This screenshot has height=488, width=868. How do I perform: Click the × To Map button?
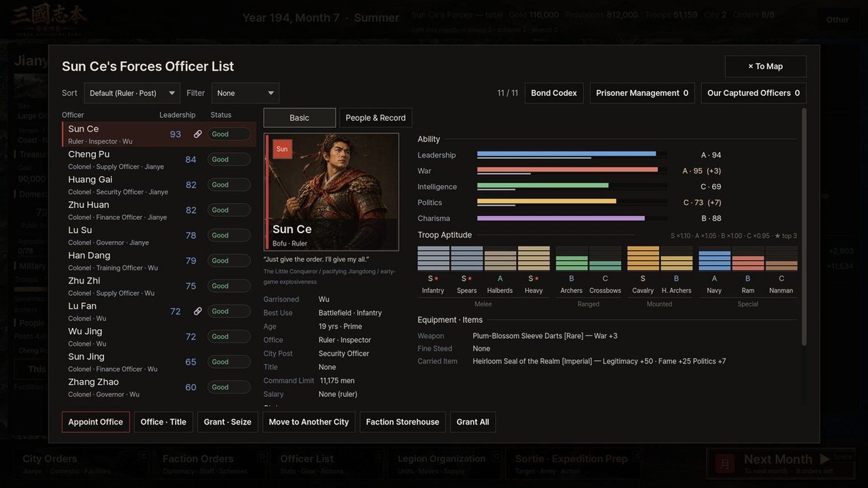tap(765, 66)
